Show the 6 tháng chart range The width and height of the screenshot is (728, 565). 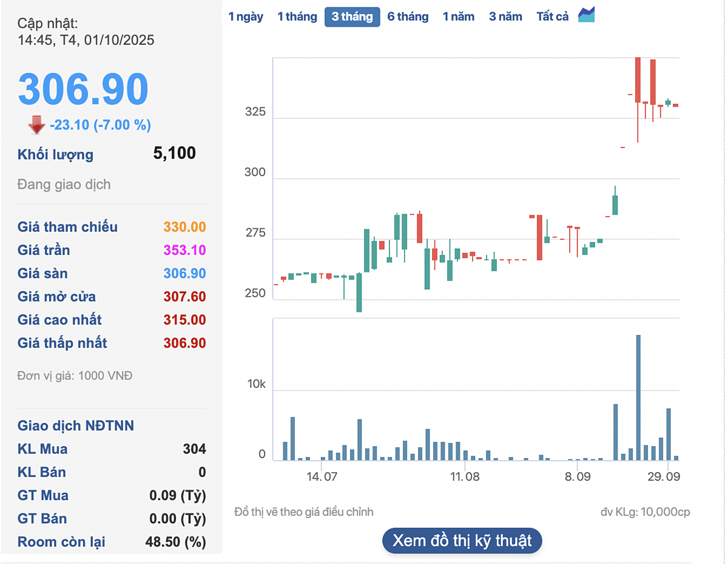click(408, 16)
